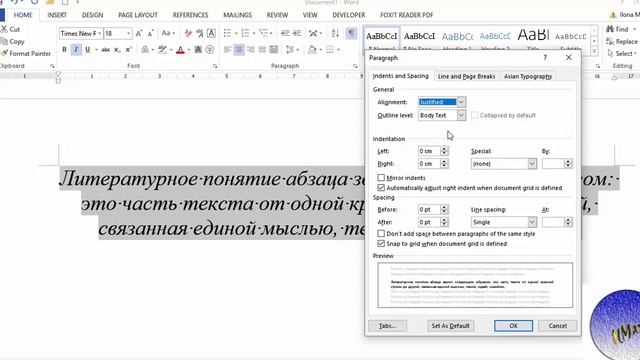Open Line and Paragraph Spacing options
This screenshot has width=640, height=360.
click(289, 50)
